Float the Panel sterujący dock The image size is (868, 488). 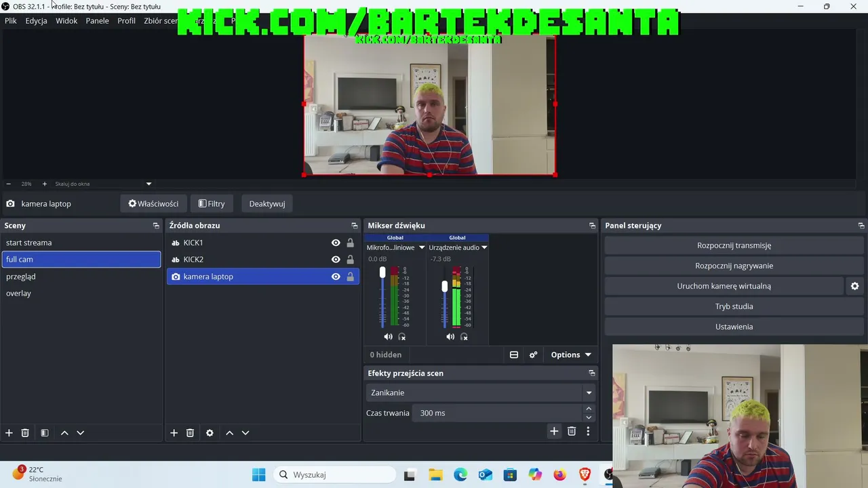[x=861, y=226]
